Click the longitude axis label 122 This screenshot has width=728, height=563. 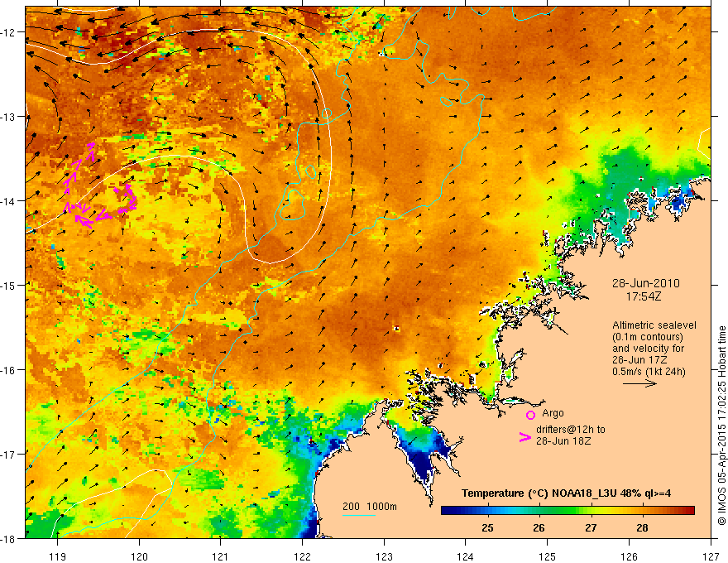coord(302,556)
